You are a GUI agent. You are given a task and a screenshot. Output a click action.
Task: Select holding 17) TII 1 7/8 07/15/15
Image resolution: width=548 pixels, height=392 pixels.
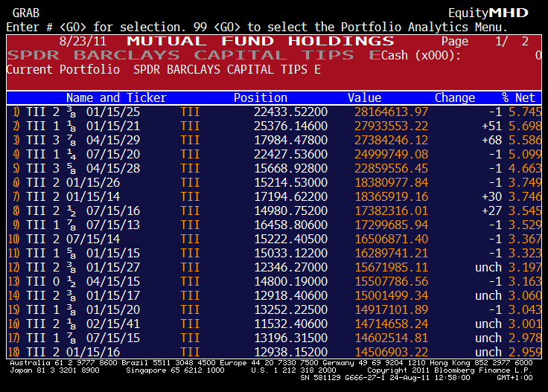pyautogui.click(x=274, y=338)
